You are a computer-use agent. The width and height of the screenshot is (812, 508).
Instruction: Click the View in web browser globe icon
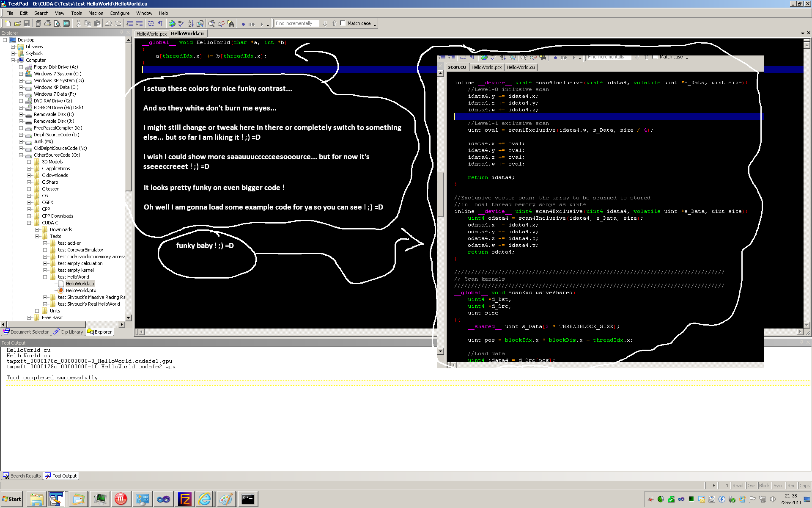(x=172, y=24)
